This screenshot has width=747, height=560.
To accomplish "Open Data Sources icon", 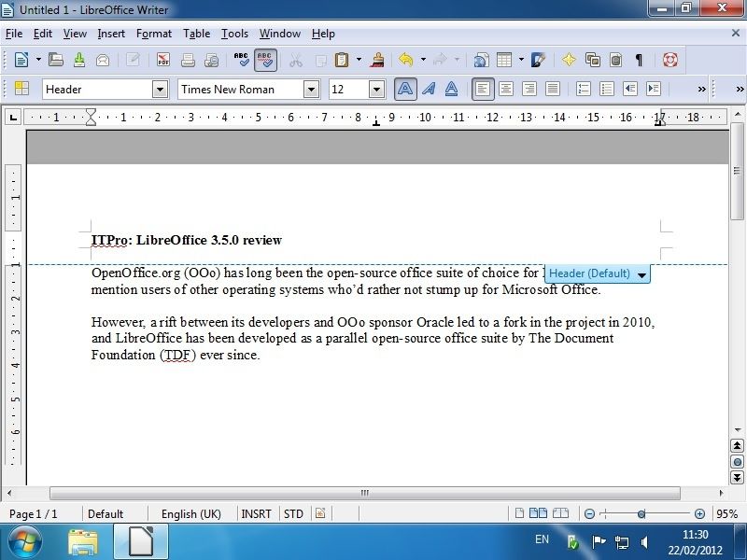I will (616, 60).
